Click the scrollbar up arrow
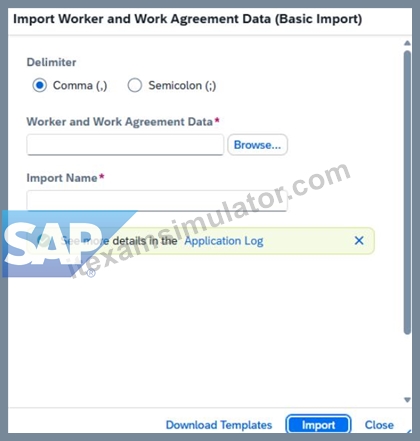This screenshot has height=441, width=420. (x=407, y=43)
